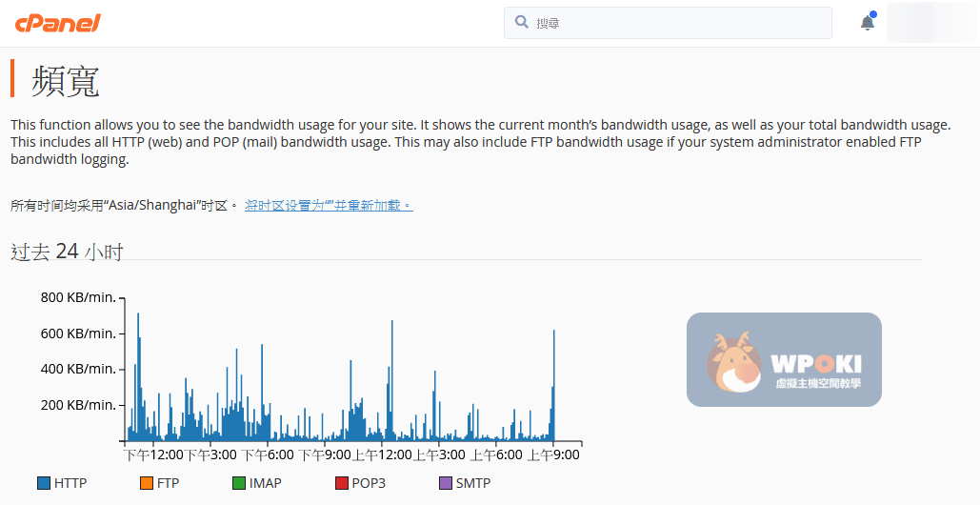This screenshot has height=505, width=980.
Task: Select the green IMAP legend swatch
Action: 238,483
